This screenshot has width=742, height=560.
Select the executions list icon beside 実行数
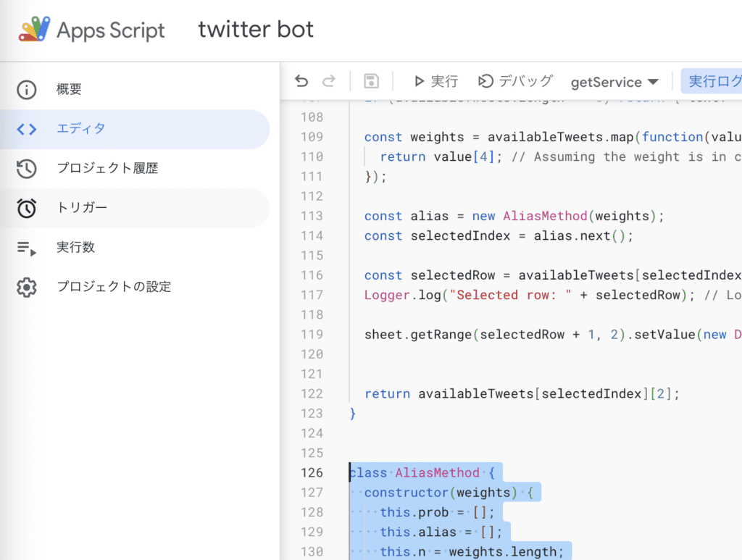point(26,247)
